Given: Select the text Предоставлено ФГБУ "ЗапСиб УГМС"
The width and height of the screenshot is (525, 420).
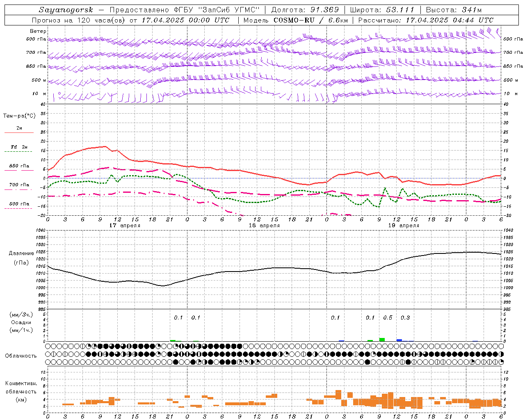Looking at the screenshot, I should [x=185, y=10].
